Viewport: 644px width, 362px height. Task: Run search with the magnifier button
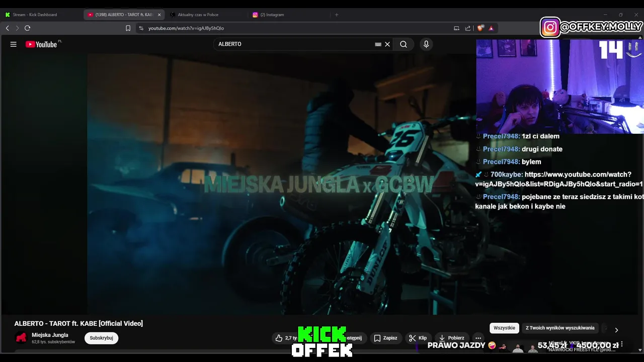[404, 44]
